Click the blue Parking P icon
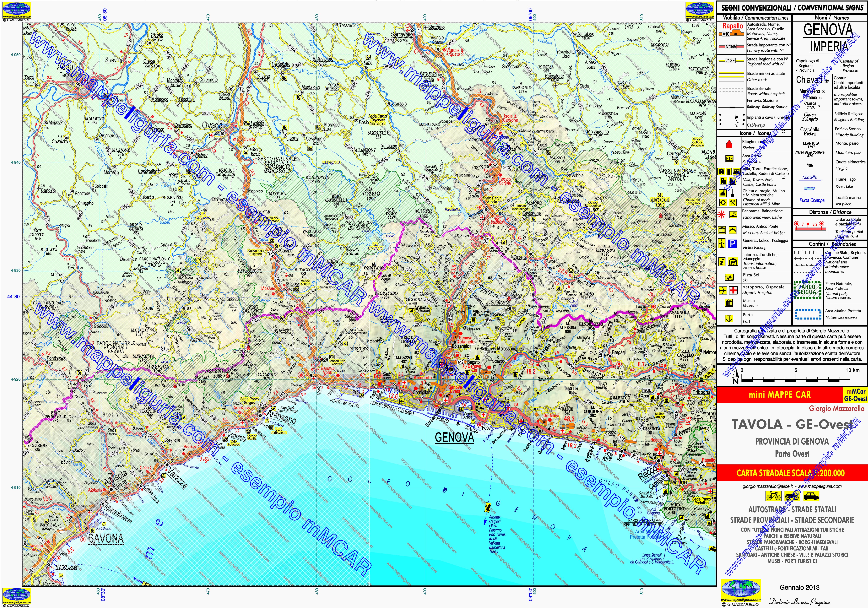868x608 pixels. (732, 244)
